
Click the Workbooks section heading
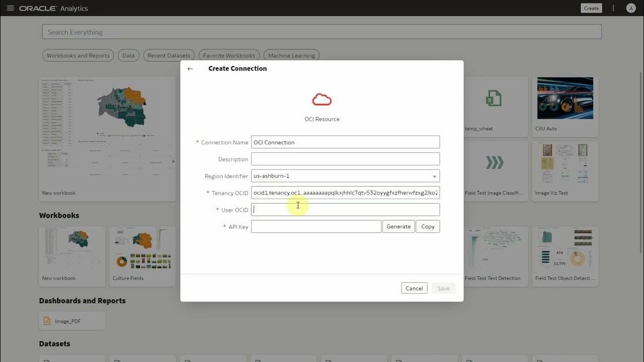click(x=59, y=215)
